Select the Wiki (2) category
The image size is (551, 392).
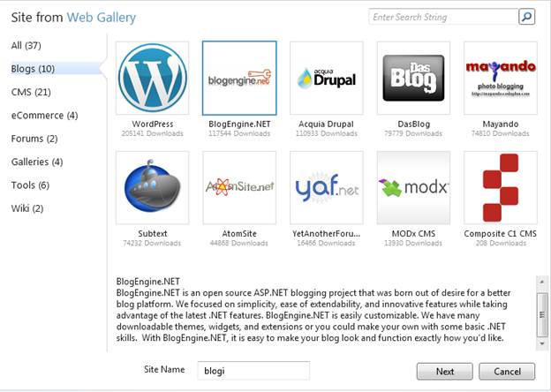point(27,208)
